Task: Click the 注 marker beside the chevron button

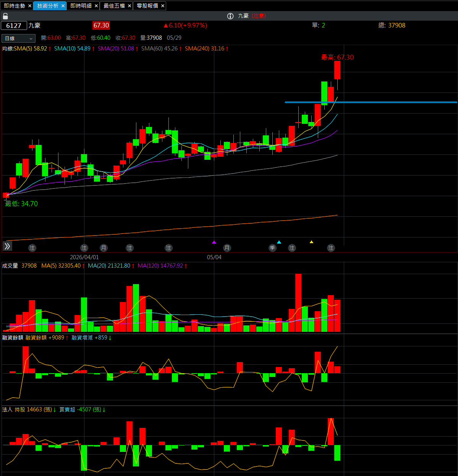Action: coord(32,248)
